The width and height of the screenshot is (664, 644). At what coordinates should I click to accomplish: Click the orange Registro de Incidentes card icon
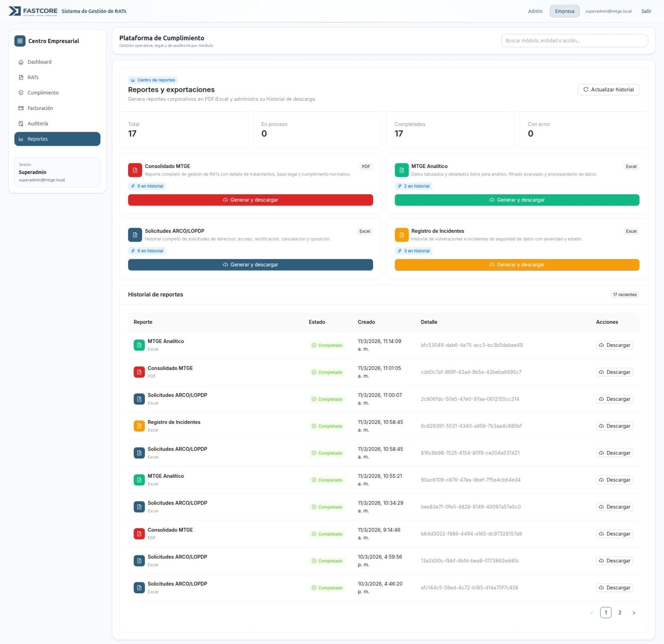pos(401,235)
